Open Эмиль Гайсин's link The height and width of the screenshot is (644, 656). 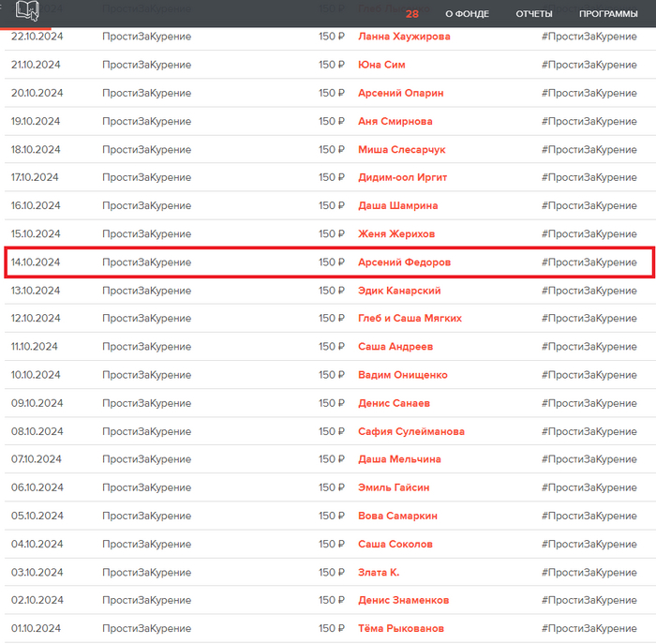point(394,487)
